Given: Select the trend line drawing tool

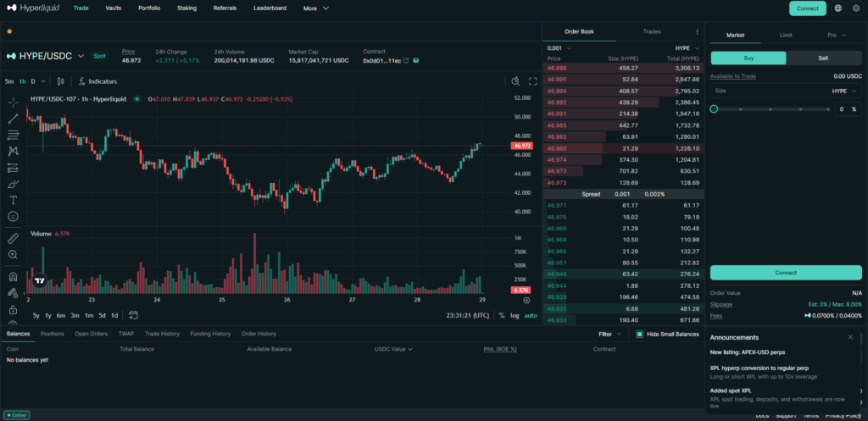Looking at the screenshot, I should click(14, 118).
